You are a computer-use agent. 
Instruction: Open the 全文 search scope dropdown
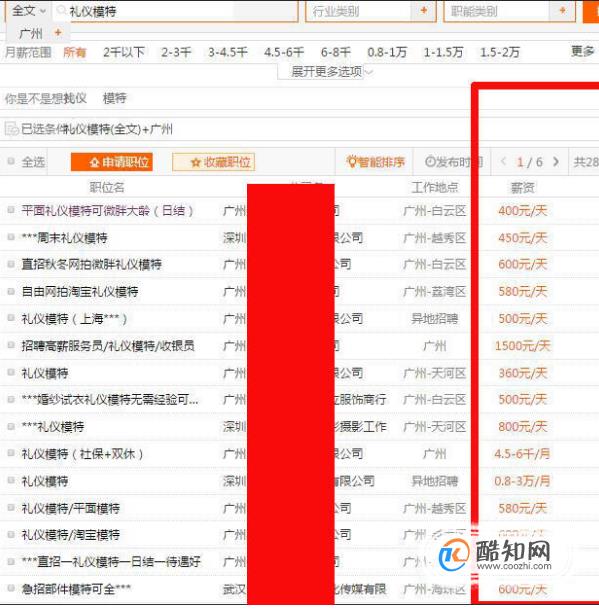tap(28, 10)
